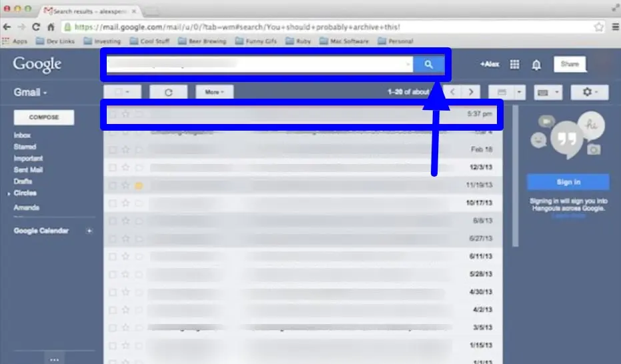
Task: Click the COMPOSE button
Action: [x=44, y=117]
